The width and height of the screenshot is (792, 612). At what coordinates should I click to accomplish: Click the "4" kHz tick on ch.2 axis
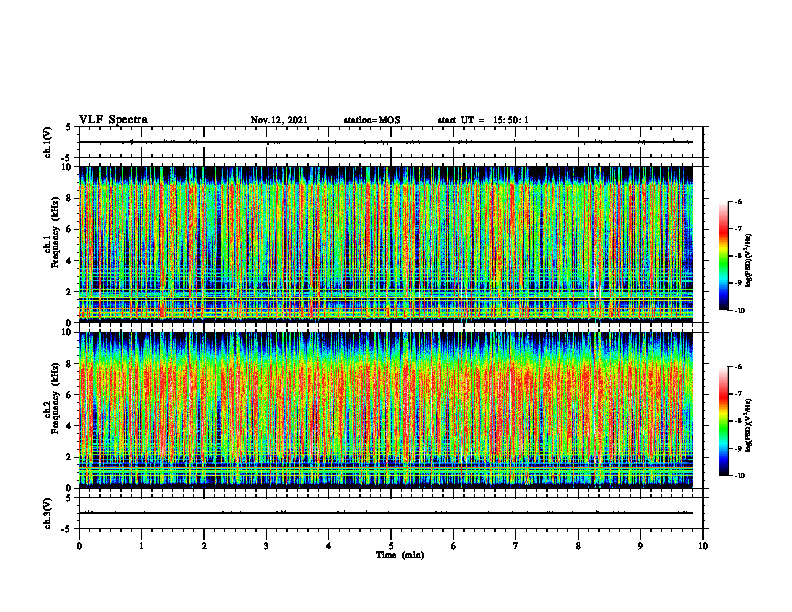pyautogui.click(x=70, y=426)
